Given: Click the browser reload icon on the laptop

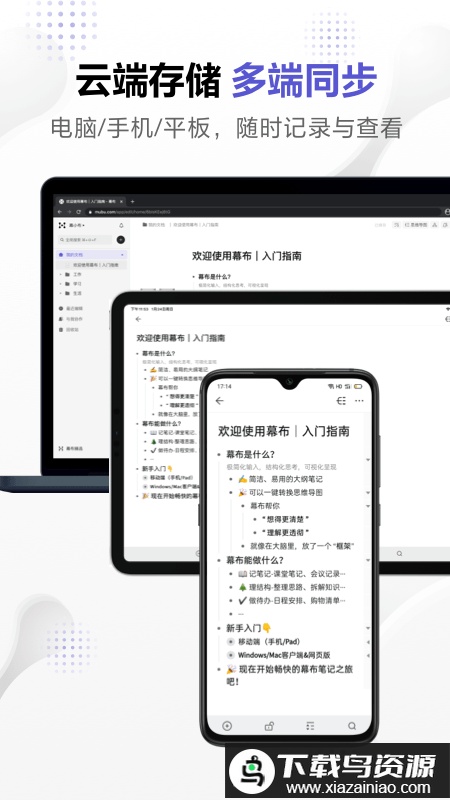Looking at the screenshot, I should (x=79, y=212).
